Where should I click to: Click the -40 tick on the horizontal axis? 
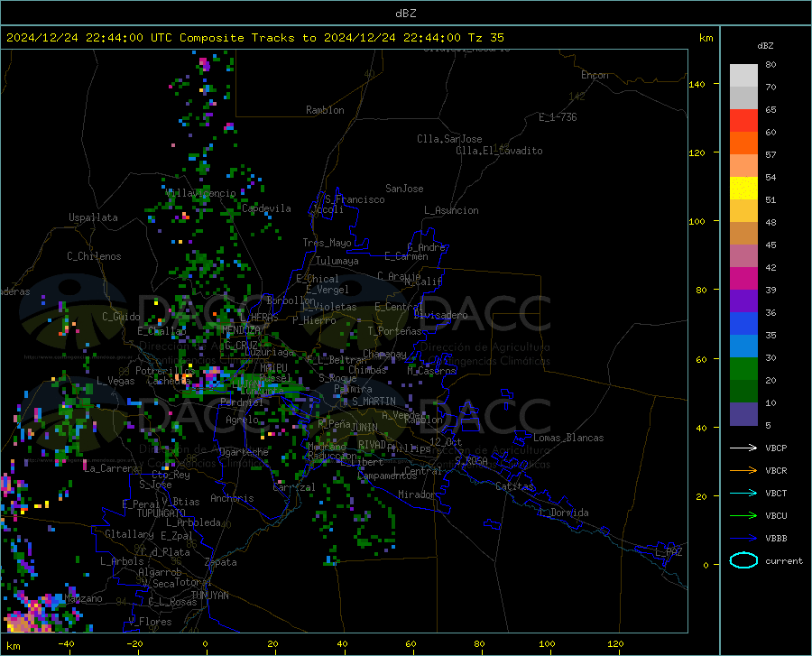click(66, 643)
